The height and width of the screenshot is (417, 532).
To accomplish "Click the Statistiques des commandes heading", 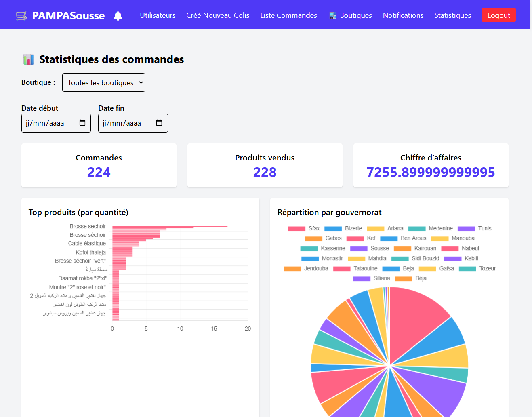I will 111,59.
